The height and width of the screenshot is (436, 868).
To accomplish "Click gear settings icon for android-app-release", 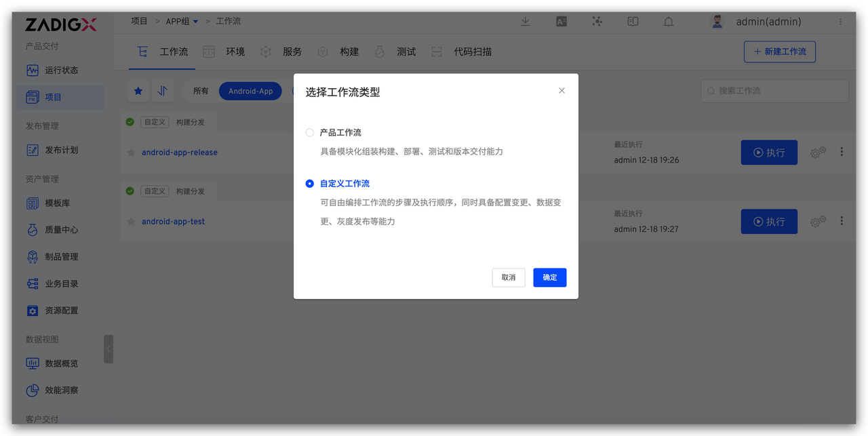I will coord(818,153).
